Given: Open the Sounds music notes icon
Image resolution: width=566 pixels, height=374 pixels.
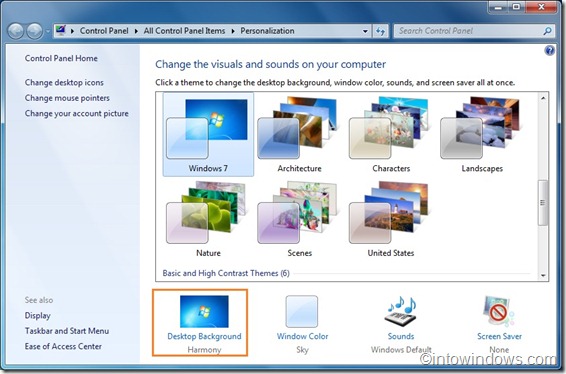Looking at the screenshot, I should pos(401,311).
